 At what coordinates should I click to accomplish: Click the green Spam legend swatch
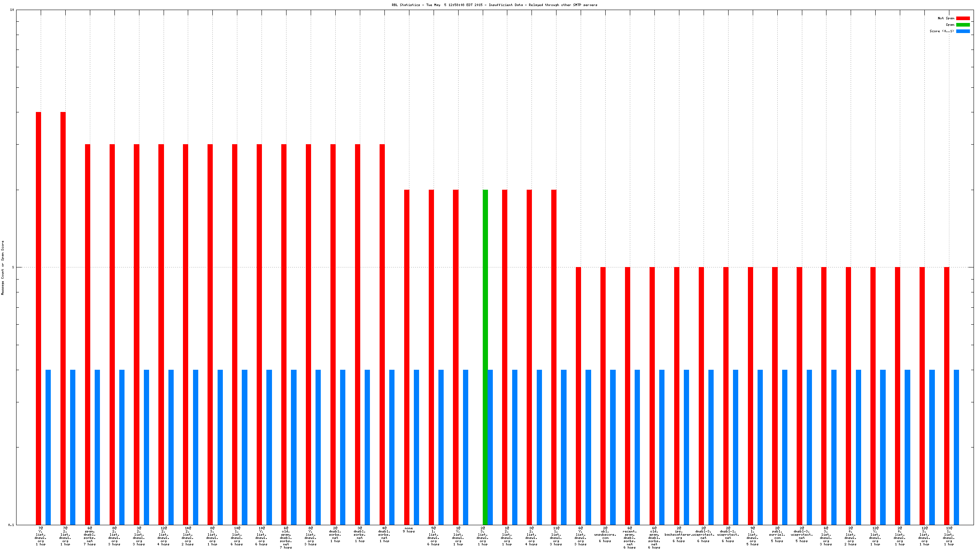(x=963, y=25)
